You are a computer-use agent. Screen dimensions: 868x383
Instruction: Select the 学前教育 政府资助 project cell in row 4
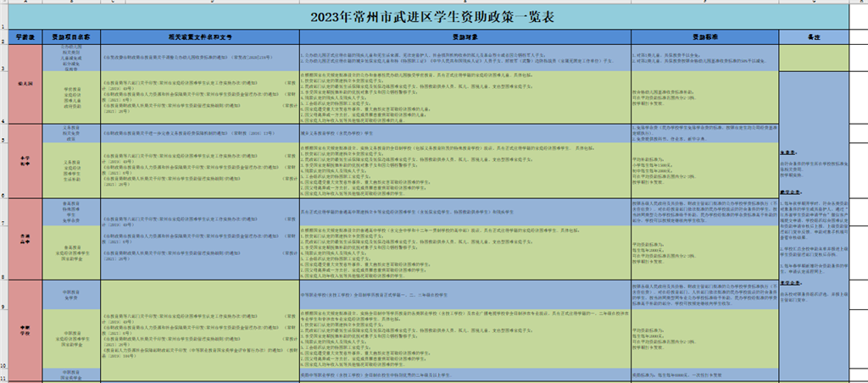71,97
